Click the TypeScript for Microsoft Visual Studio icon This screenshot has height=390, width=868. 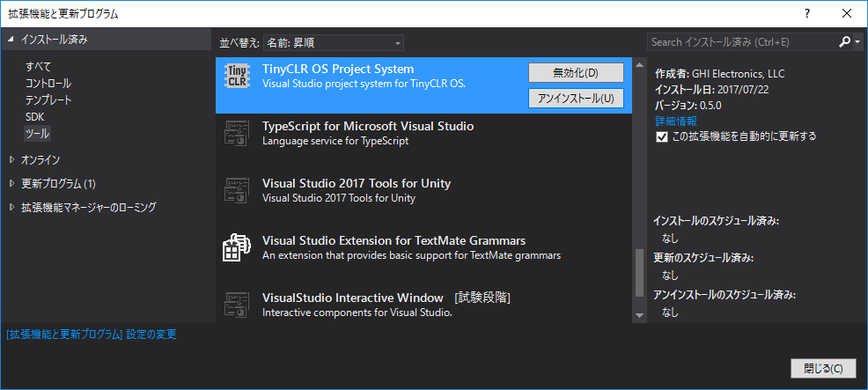pyautogui.click(x=237, y=133)
